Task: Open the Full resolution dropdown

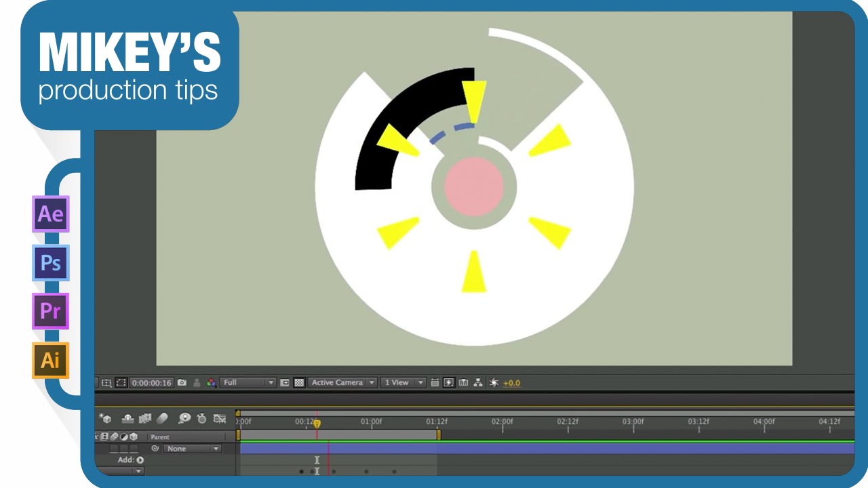Action: point(248,383)
